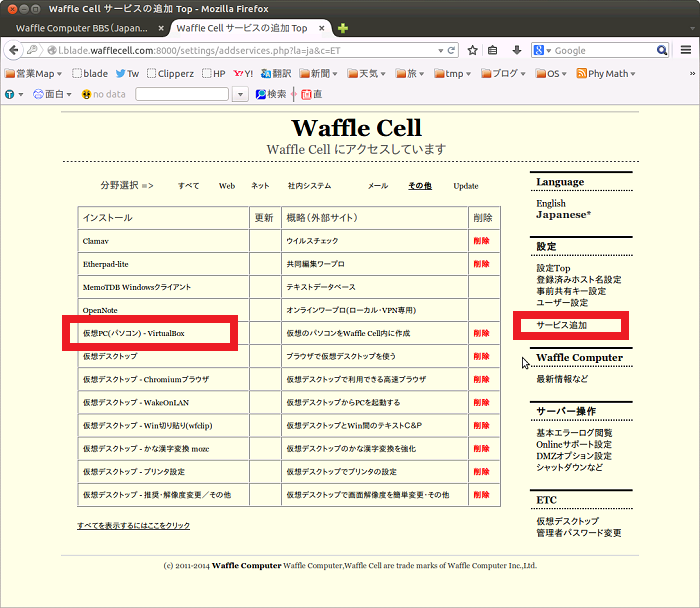Open the 登録済みホスト名設定 link
This screenshot has height=608, width=700.
(579, 279)
